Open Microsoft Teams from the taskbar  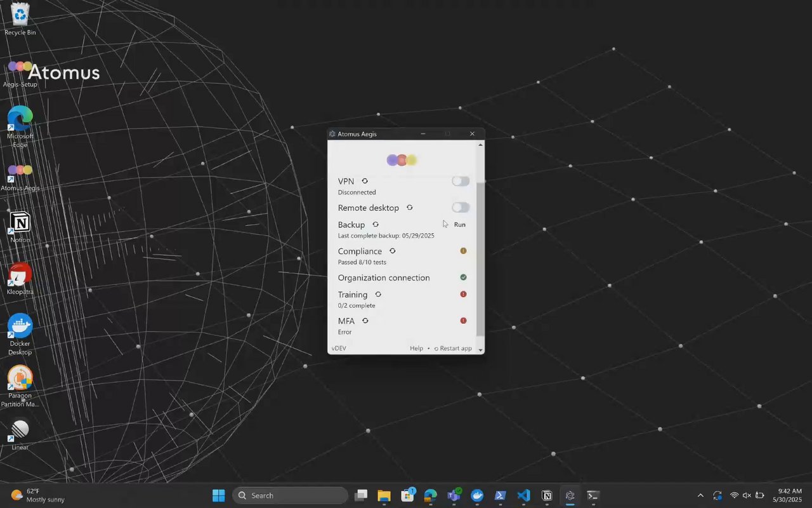[x=454, y=495]
